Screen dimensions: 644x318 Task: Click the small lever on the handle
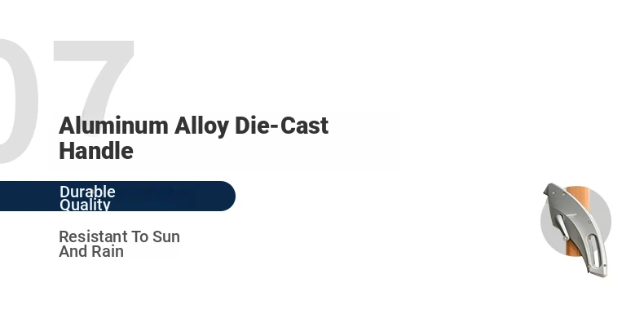562,227
